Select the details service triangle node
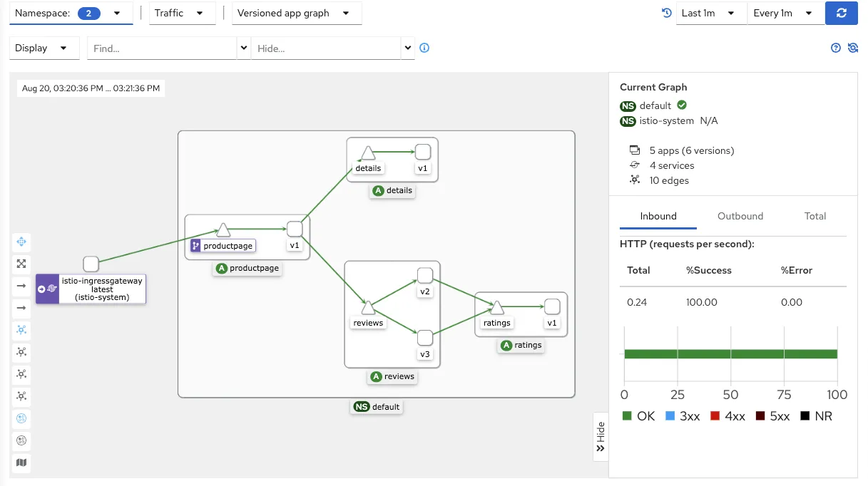 point(368,152)
